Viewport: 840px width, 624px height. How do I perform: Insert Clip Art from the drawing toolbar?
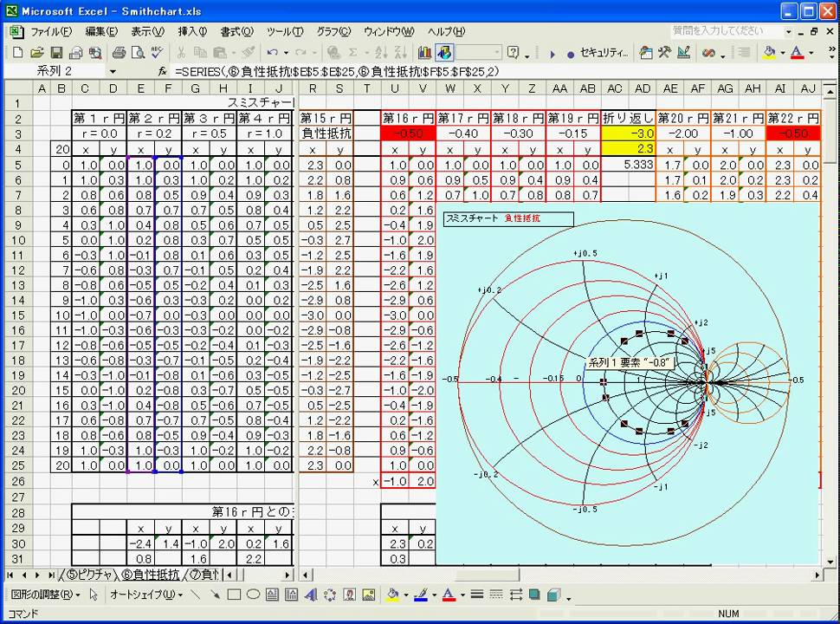(349, 595)
